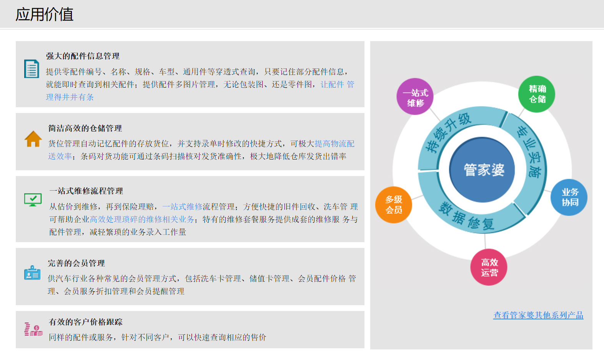The height and width of the screenshot is (364, 604).
Task: Select the orange 多级会员 circle
Action: 394,205
